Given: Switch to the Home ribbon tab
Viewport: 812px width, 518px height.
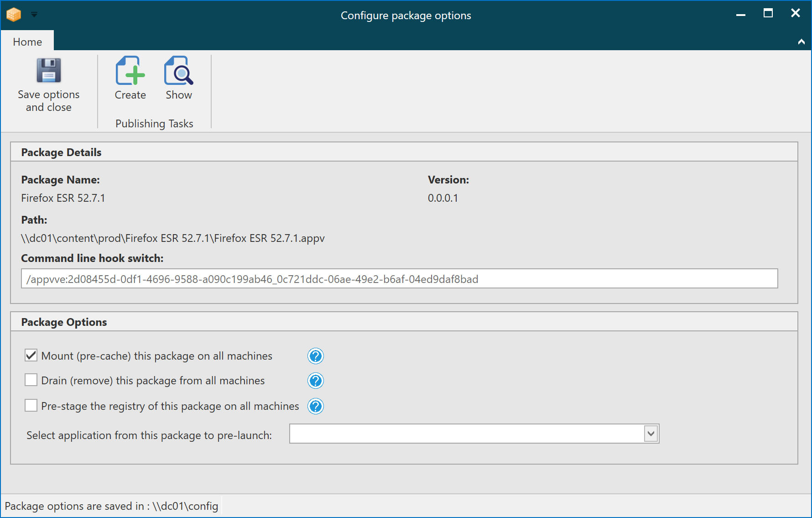Looking at the screenshot, I should (27, 42).
